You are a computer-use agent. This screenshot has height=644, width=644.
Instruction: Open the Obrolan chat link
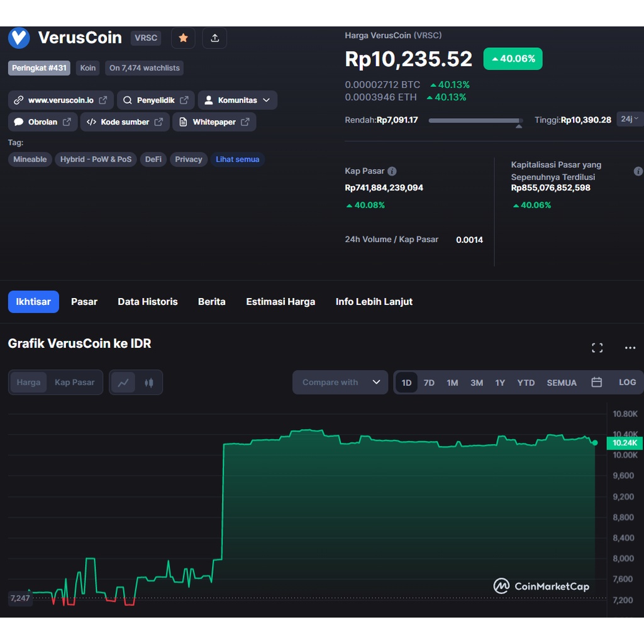pyautogui.click(x=43, y=122)
